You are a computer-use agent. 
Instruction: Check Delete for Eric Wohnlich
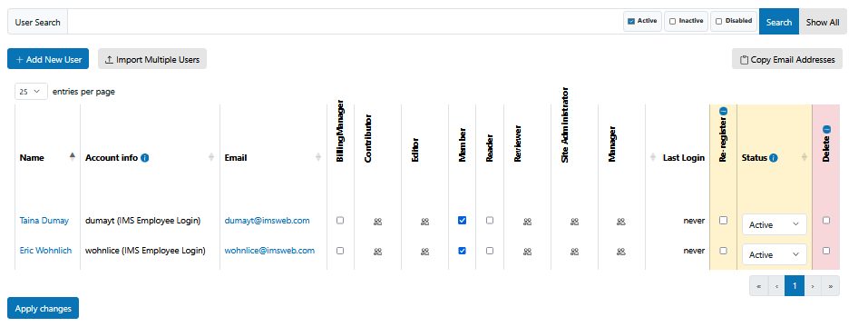click(826, 251)
